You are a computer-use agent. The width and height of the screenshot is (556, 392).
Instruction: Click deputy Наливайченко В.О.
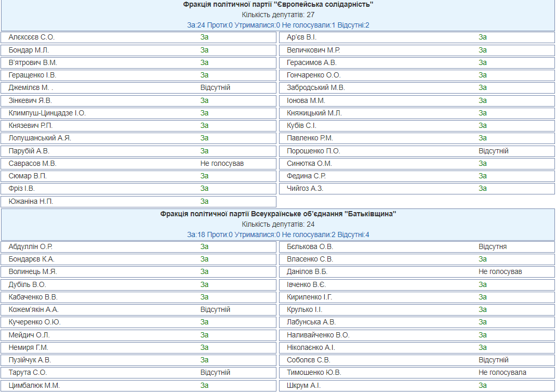click(x=318, y=335)
